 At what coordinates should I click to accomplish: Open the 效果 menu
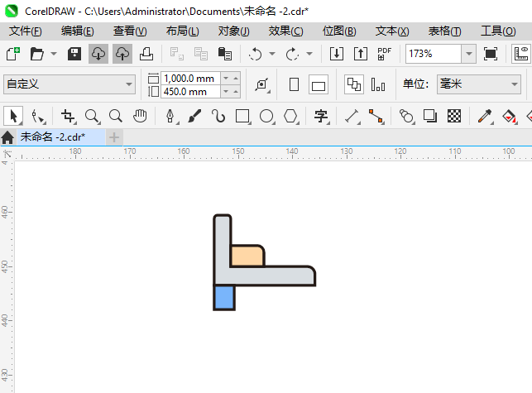tap(285, 31)
